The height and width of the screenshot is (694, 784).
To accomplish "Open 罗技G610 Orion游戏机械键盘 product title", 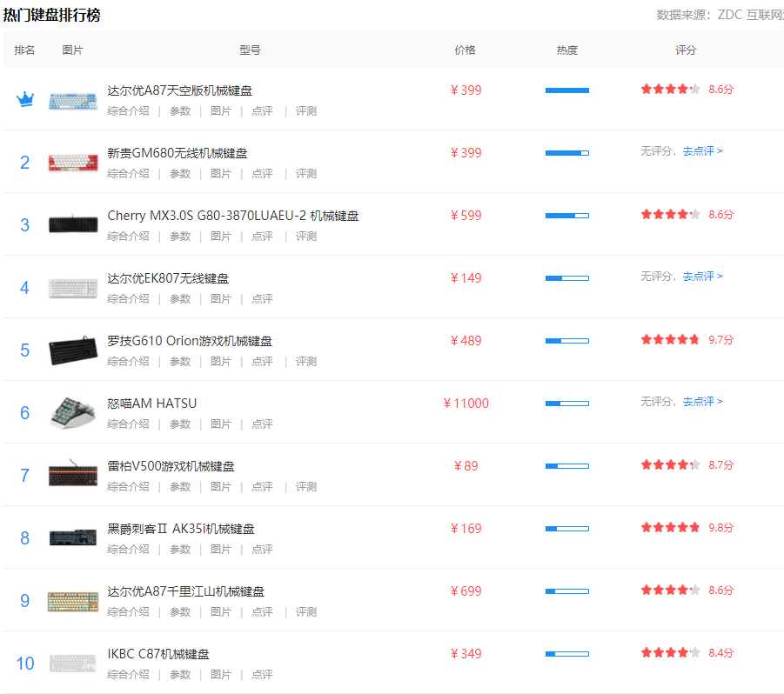I will 189,341.
